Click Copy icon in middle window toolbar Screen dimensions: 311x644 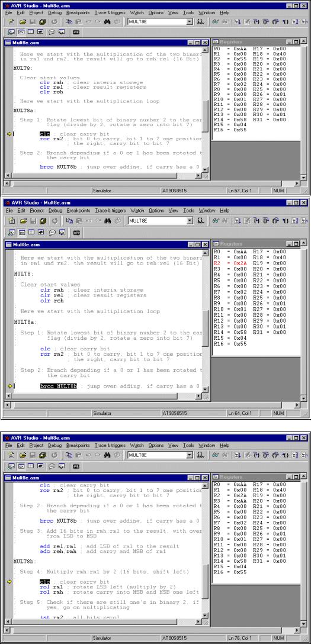pos(69,221)
